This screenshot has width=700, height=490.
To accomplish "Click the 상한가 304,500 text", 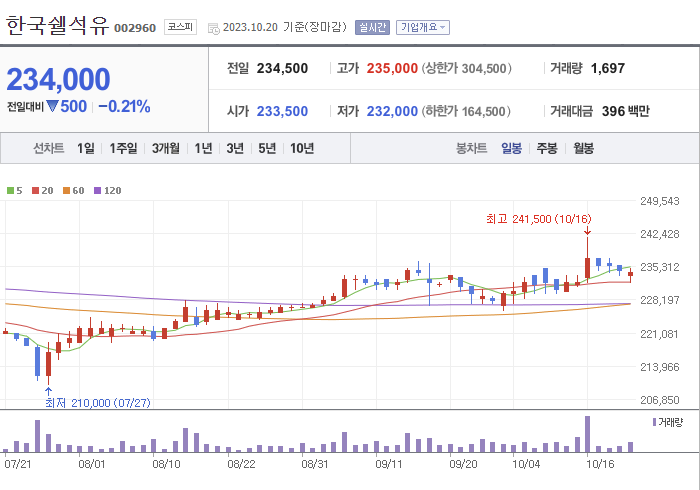I will coord(467,68).
